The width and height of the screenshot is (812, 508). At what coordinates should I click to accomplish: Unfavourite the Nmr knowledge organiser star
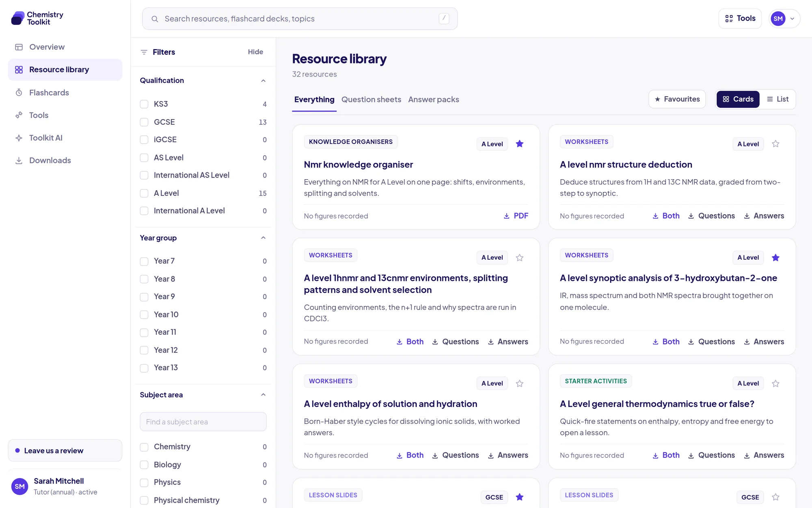pyautogui.click(x=520, y=144)
